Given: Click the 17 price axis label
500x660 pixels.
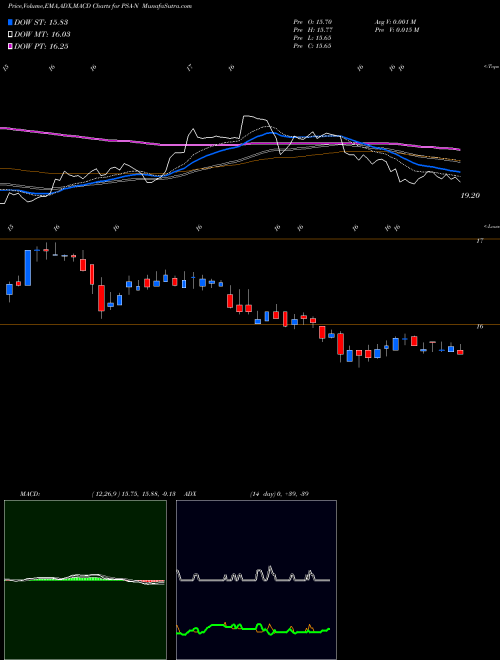Looking at the screenshot, I should pos(480,241).
